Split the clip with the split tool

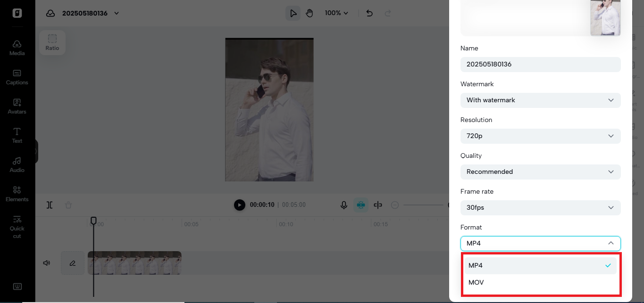[x=49, y=205]
